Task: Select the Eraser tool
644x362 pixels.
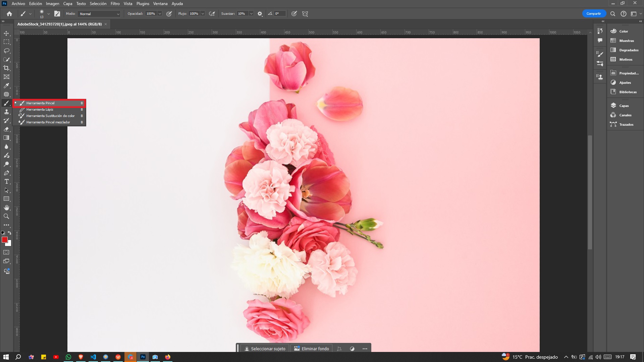Action: coord(6,129)
